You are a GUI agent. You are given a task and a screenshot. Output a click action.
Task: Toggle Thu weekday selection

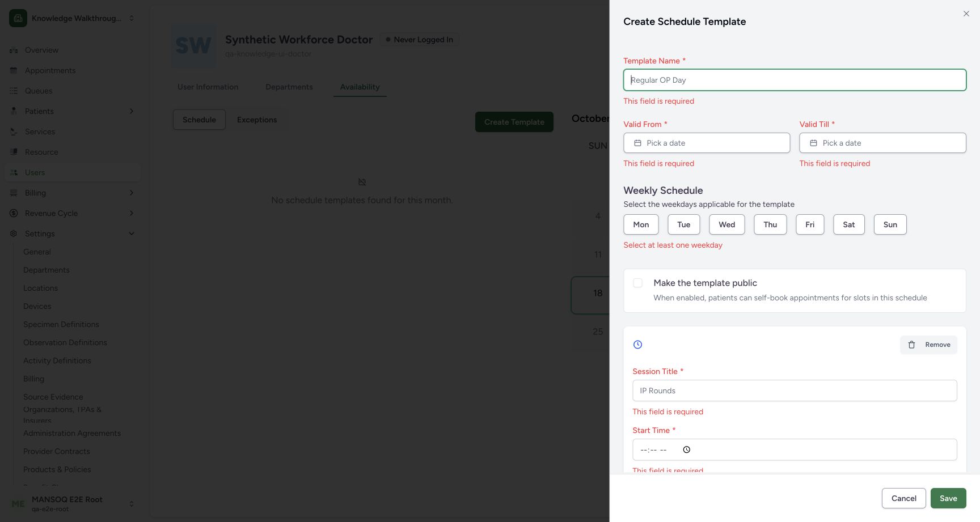coord(770,224)
